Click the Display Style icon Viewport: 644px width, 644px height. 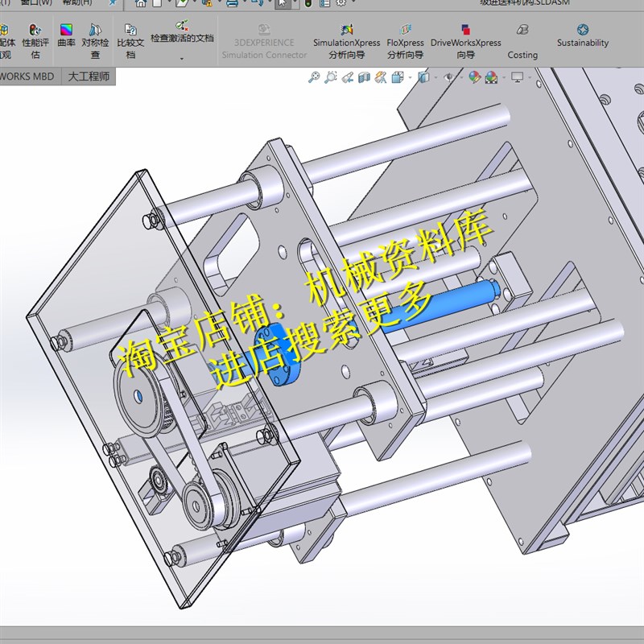[423, 76]
